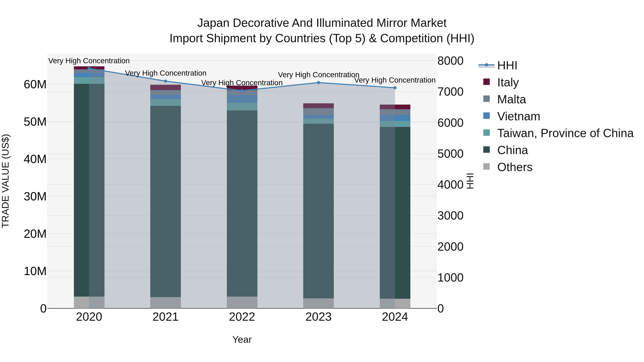The height and width of the screenshot is (362, 644).
Task: Click the chart subtitle mentioning Competition (HHI)
Action: click(322, 38)
